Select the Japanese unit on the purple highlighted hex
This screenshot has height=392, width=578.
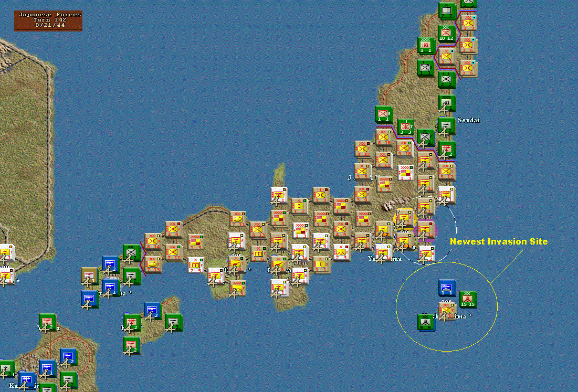click(x=425, y=230)
